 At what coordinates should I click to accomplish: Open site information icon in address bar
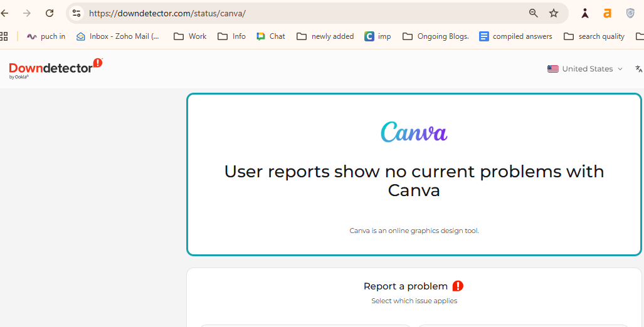[x=77, y=13]
